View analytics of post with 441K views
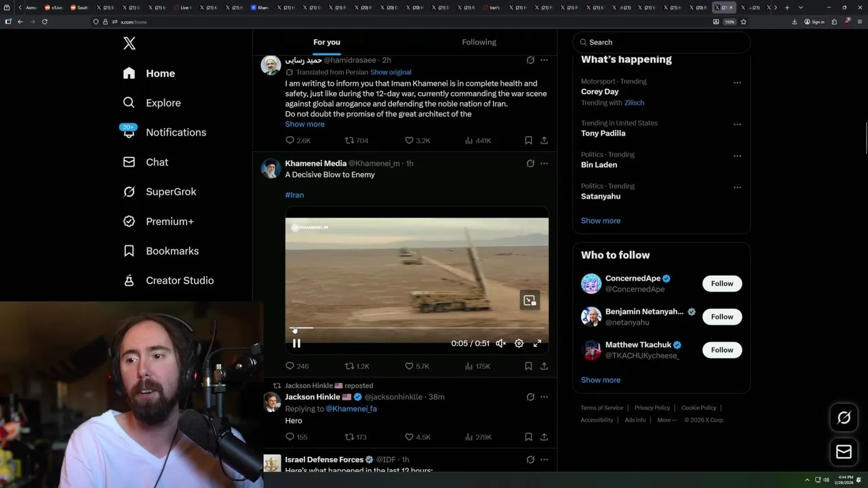 (x=477, y=140)
